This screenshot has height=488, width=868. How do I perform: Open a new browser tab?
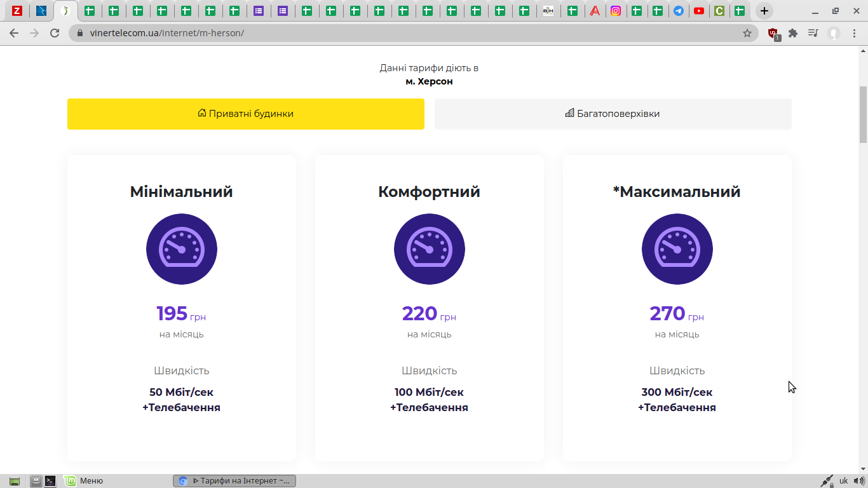[x=764, y=11]
